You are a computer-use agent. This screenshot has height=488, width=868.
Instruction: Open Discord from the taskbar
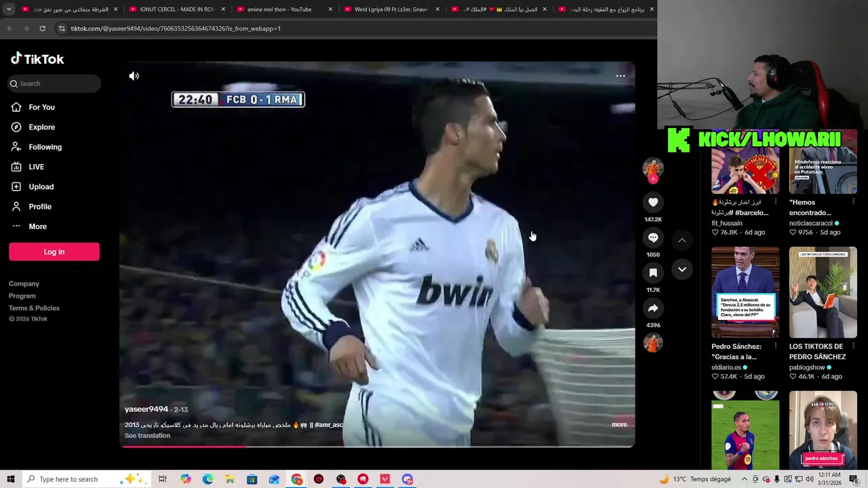tap(408, 479)
